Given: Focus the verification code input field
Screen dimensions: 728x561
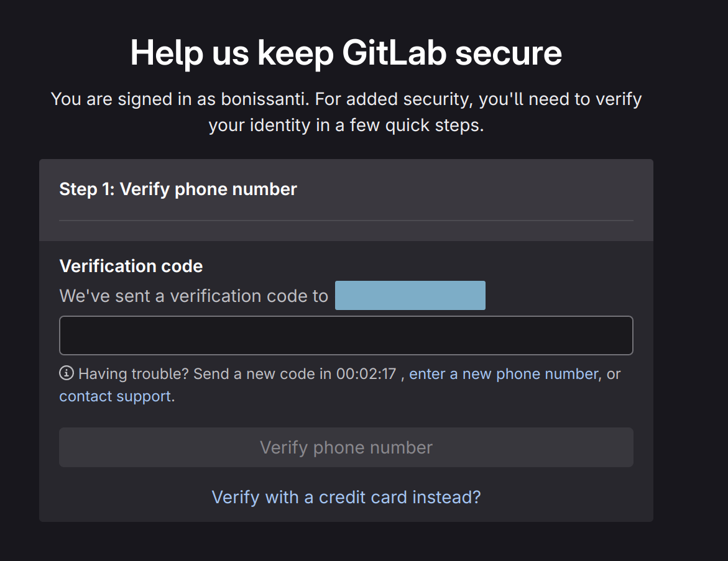Looking at the screenshot, I should tap(346, 335).
